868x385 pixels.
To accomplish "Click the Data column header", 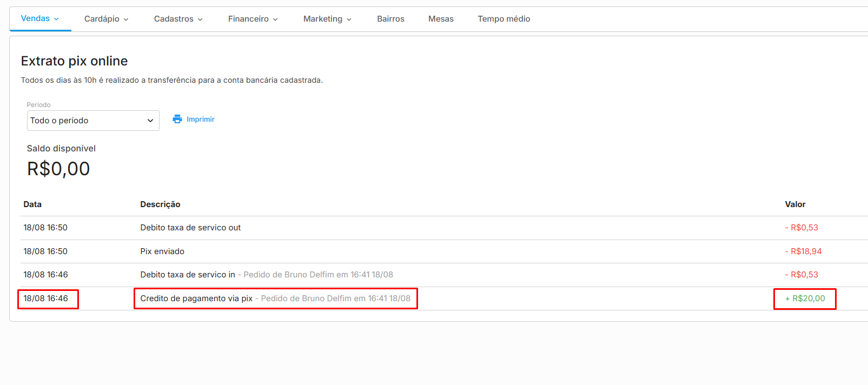I will point(32,204).
